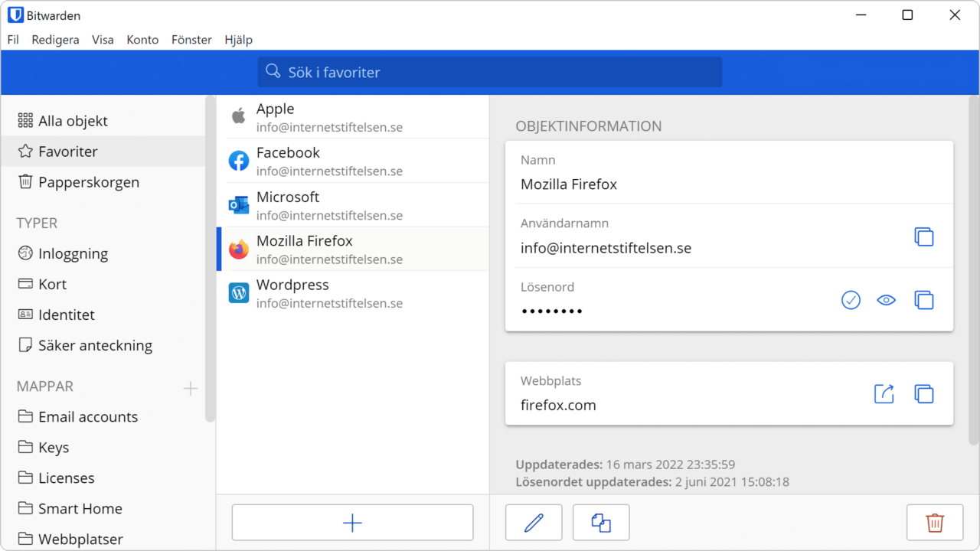Open the Webbplatser folder

[x=103, y=538]
